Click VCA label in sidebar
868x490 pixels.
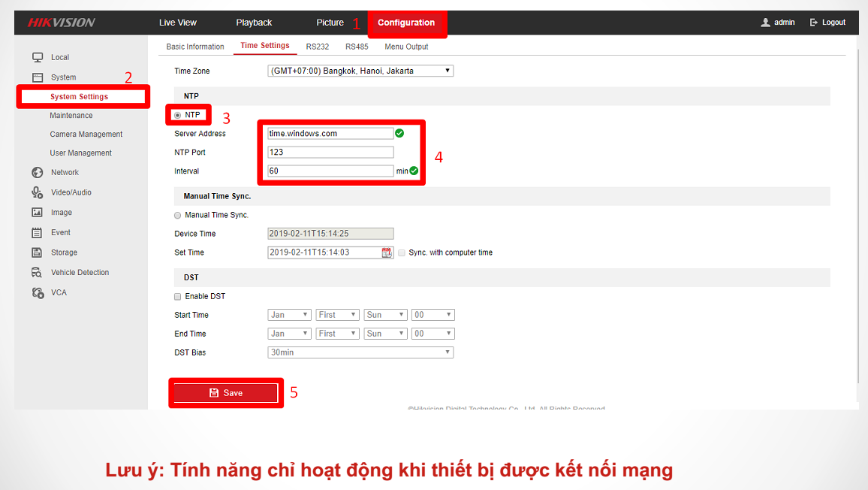pyautogui.click(x=59, y=292)
